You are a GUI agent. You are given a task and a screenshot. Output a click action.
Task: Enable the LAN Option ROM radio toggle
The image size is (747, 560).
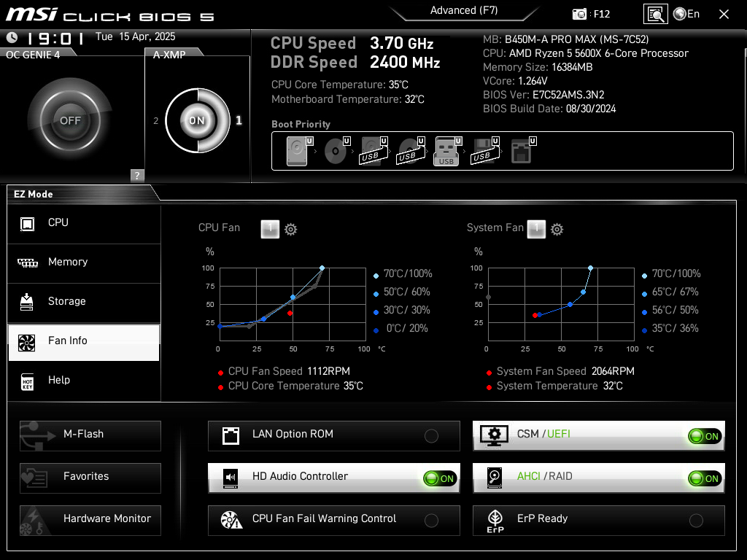431,436
